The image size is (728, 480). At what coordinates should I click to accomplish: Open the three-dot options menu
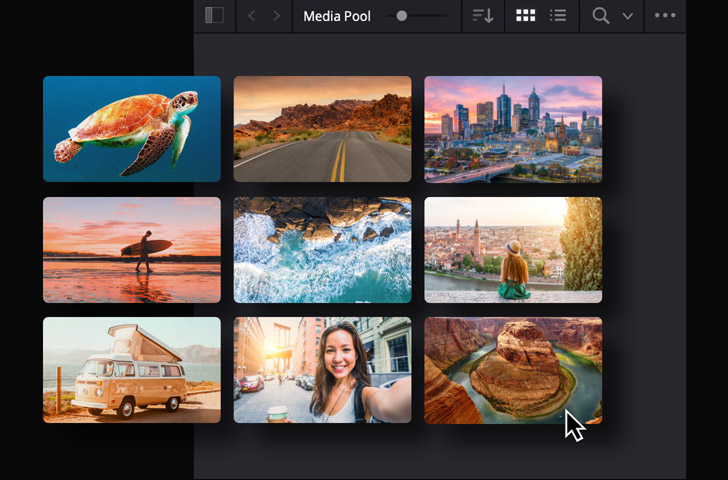click(665, 16)
